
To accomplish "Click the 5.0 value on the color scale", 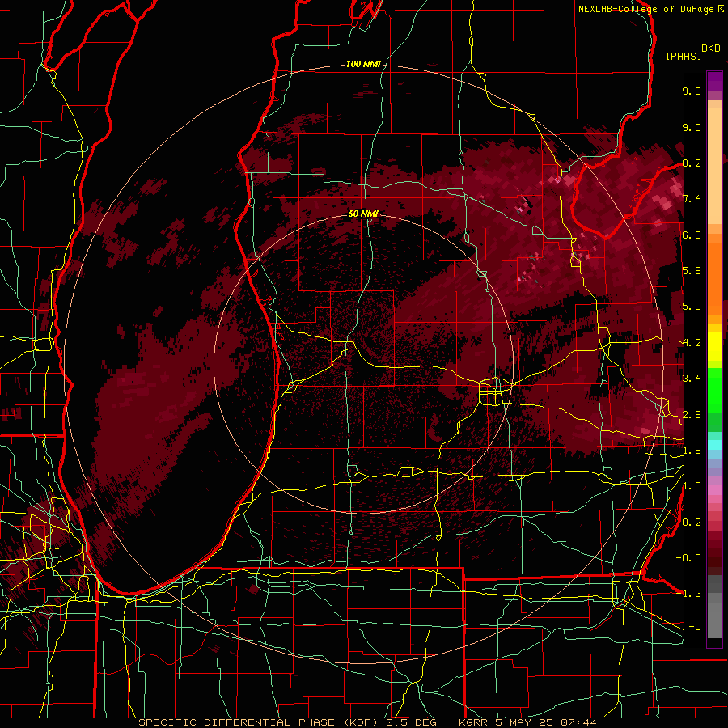I will tap(692, 307).
